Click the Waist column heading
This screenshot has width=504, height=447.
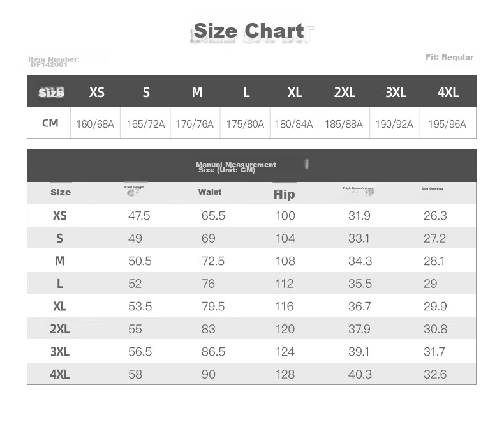[209, 192]
